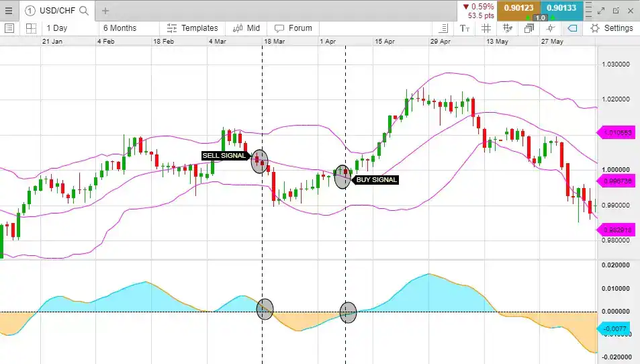The width and height of the screenshot is (640, 364).
Task: Open the hamburger menu beside the USD/CHF tab
Action: pyautogui.click(x=9, y=11)
